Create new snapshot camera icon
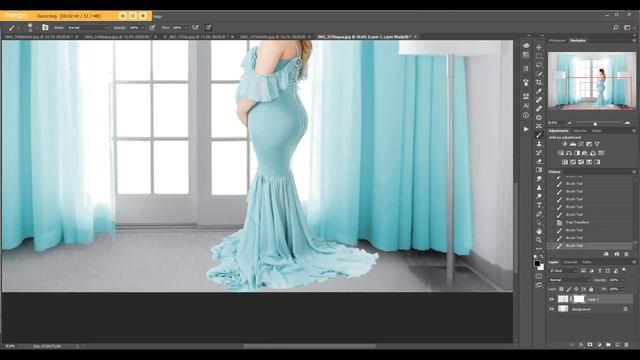 click(617, 254)
